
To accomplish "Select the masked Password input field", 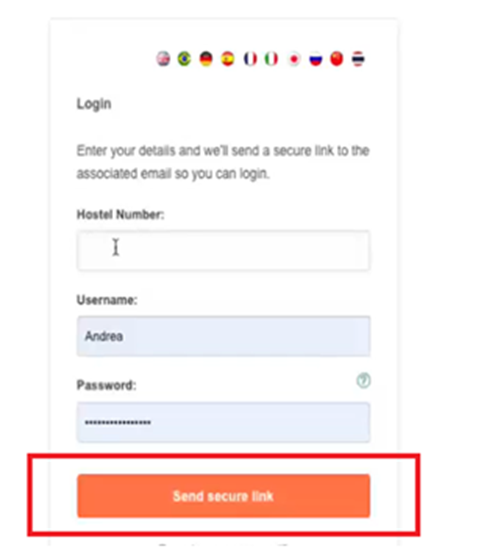I will pos(223,422).
